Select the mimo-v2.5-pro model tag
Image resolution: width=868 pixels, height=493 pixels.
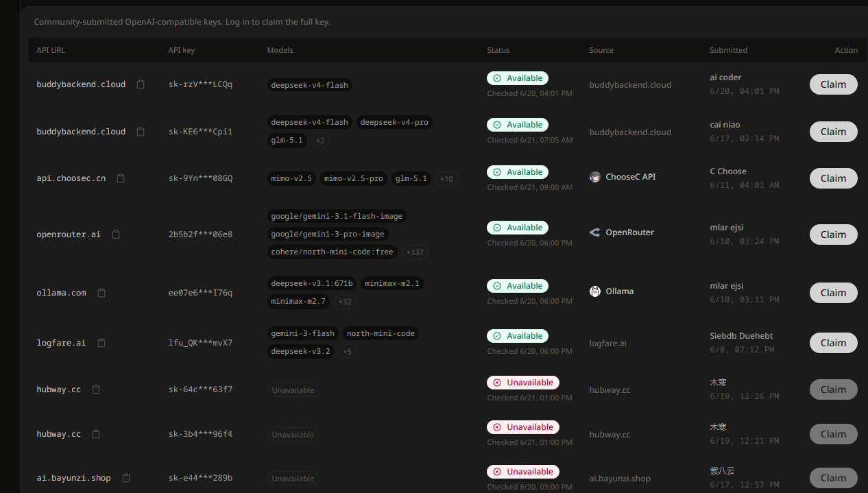tap(354, 178)
